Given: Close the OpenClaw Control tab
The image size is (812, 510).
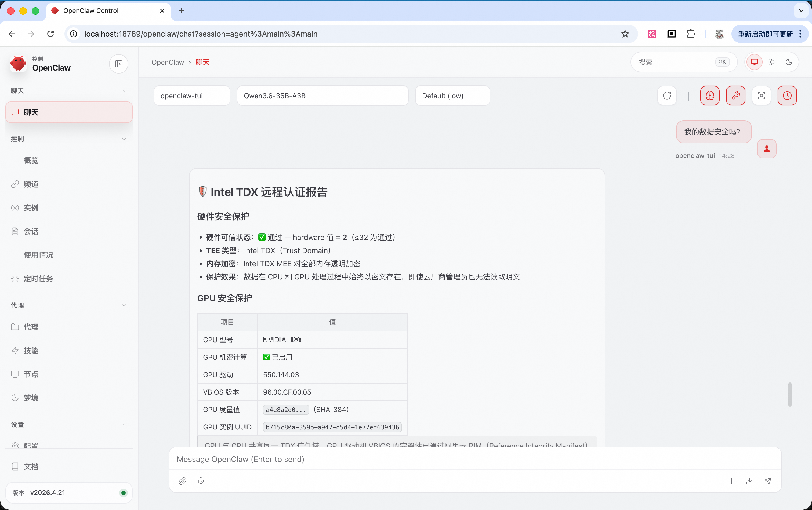Looking at the screenshot, I should coord(162,11).
